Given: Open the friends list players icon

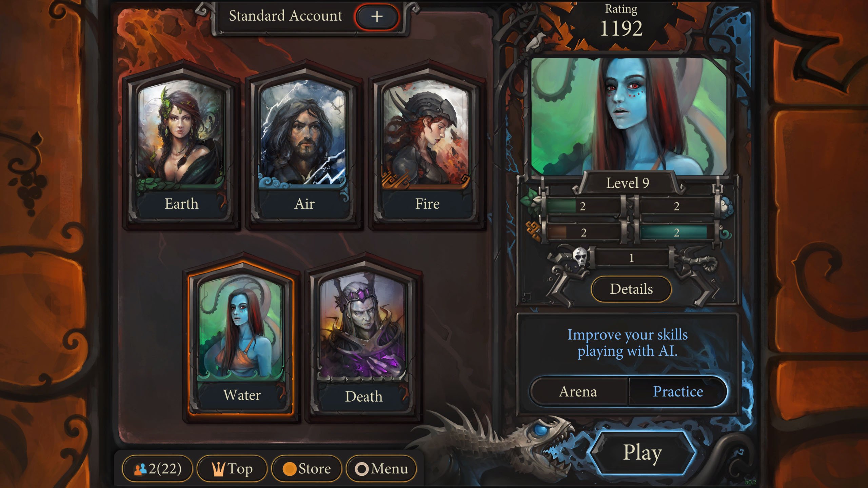Looking at the screenshot, I should 140,469.
